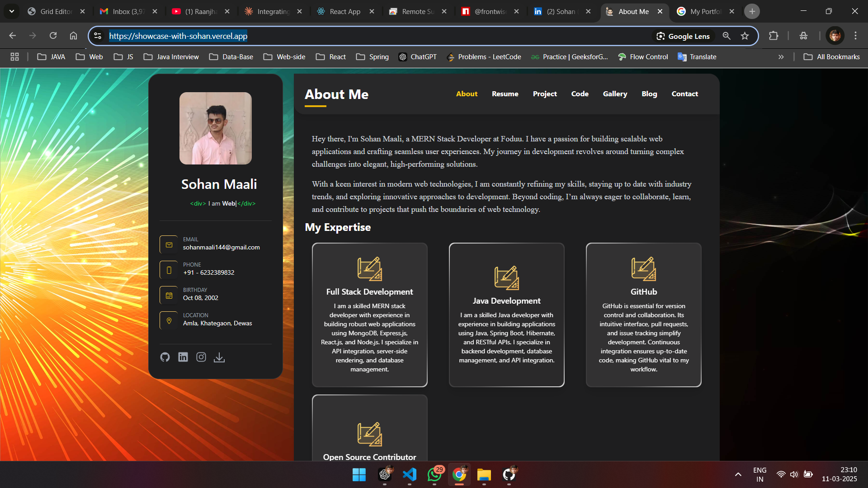868x488 pixels.
Task: Switch to the Gmail Inbox tab
Action: 122,12
